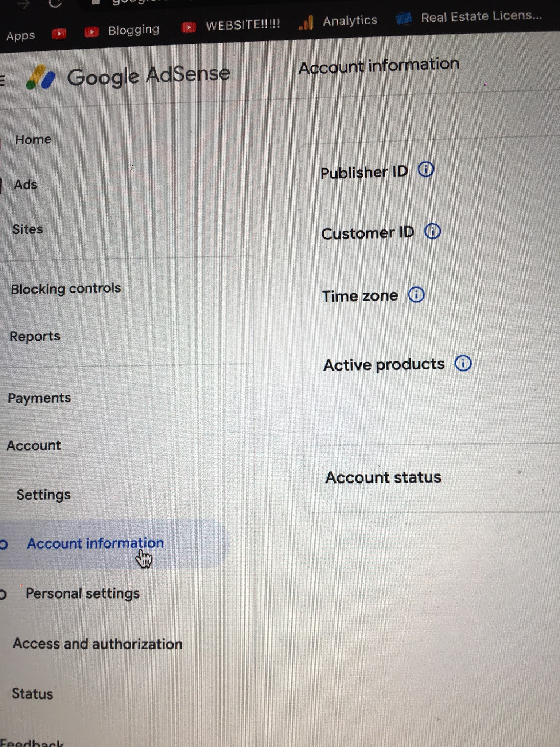
Task: Click the Customer ID info icon
Action: pos(432,231)
